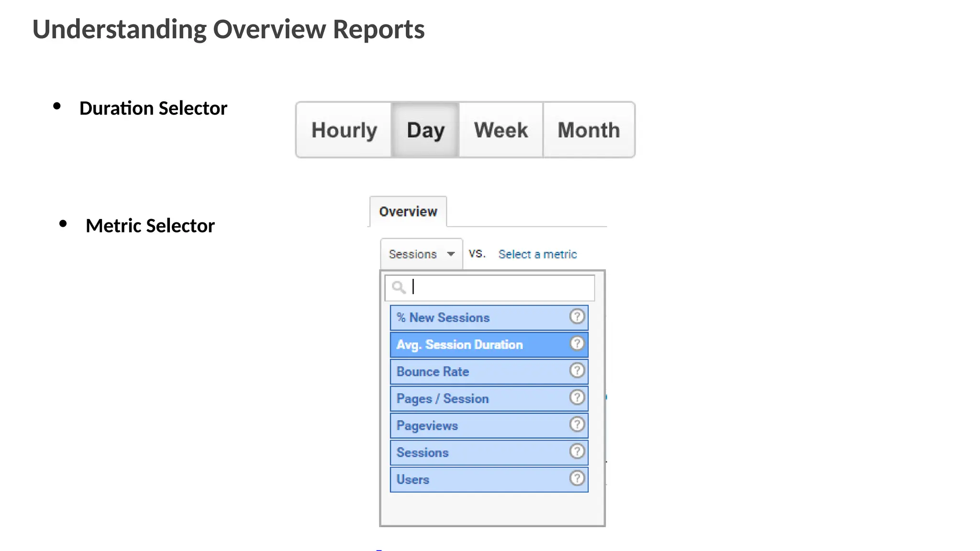Open help icon for Bounce Rate
This screenshot has width=980, height=551.
(577, 370)
